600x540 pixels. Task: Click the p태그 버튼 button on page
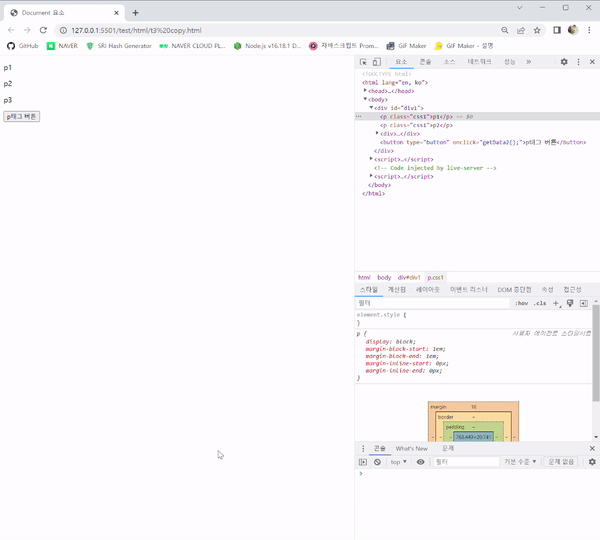click(x=21, y=116)
